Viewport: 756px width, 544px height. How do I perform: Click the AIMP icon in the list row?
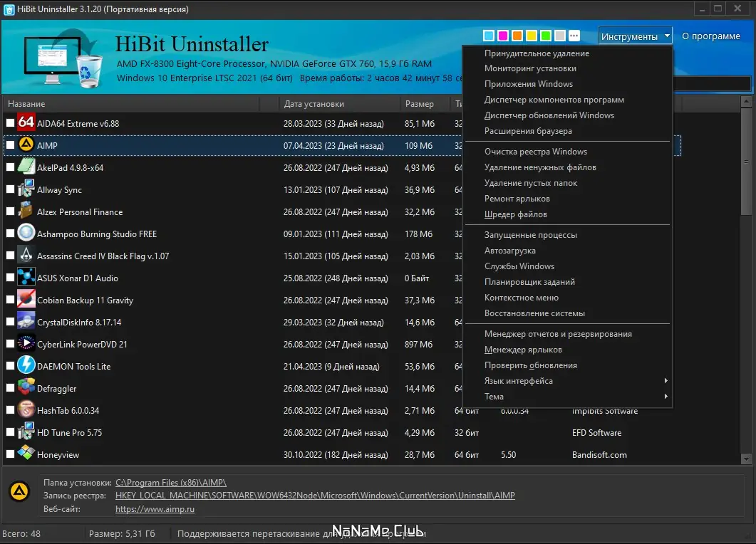pos(26,145)
